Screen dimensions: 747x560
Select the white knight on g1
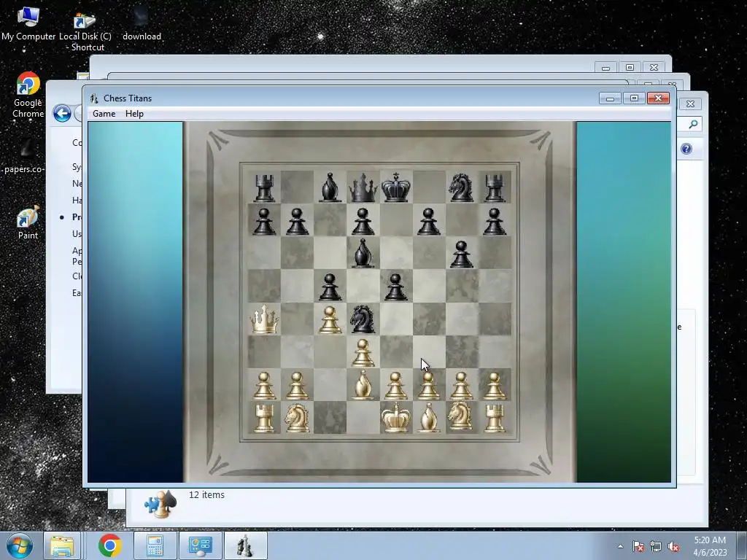point(461,416)
